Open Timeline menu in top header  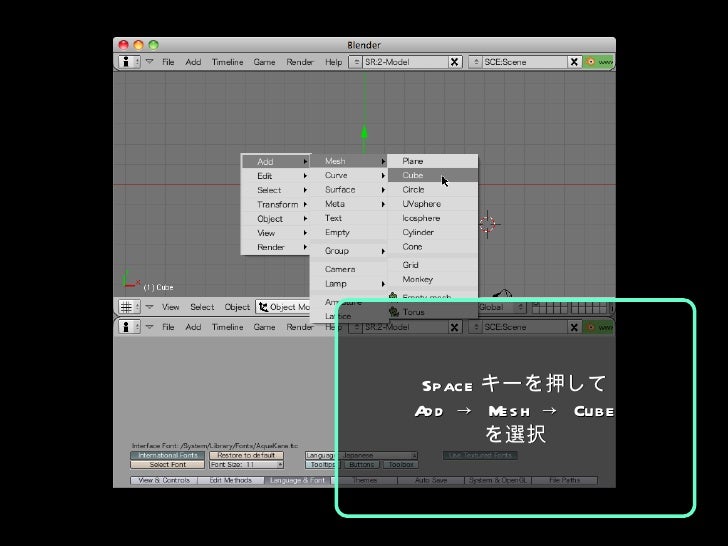(x=228, y=62)
